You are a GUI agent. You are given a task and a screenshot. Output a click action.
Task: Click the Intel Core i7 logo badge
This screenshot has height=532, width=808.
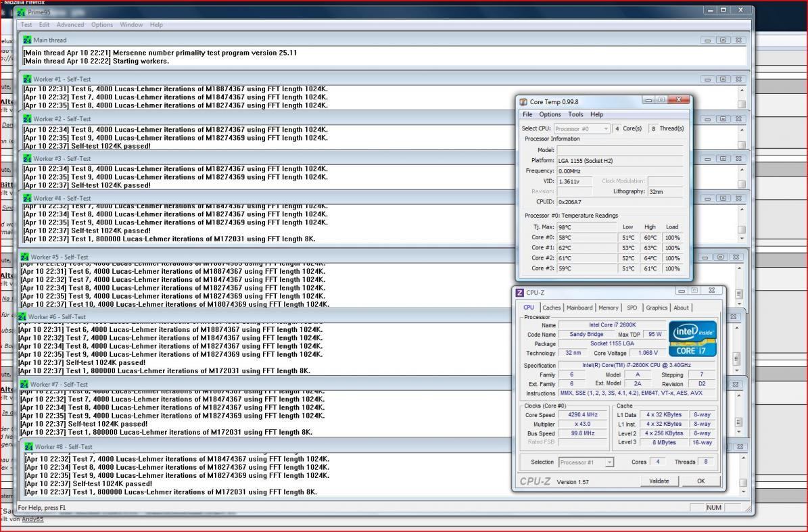tap(692, 339)
